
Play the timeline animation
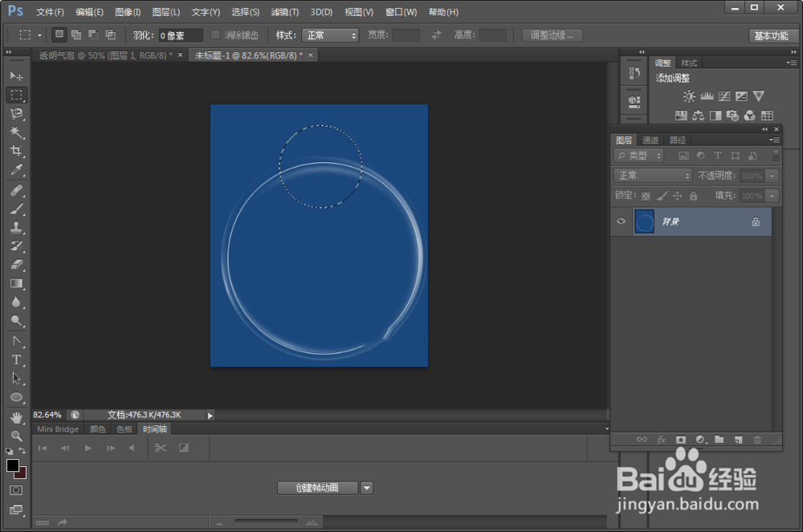pyautogui.click(x=88, y=448)
